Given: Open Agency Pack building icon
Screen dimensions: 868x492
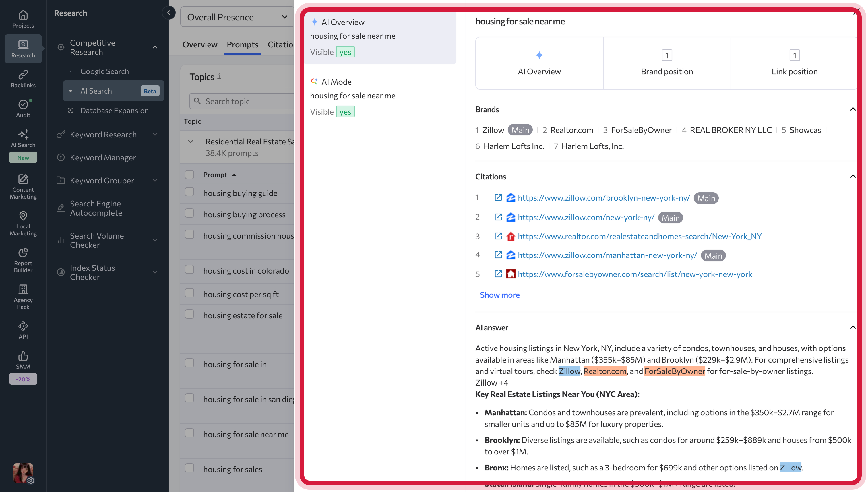Looking at the screenshot, I should (x=23, y=289).
